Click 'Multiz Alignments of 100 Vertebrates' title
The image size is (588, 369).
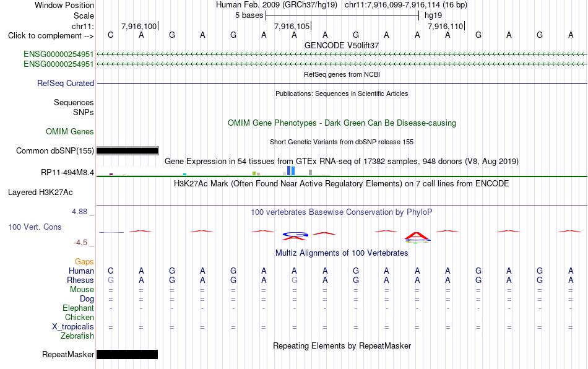point(342,253)
